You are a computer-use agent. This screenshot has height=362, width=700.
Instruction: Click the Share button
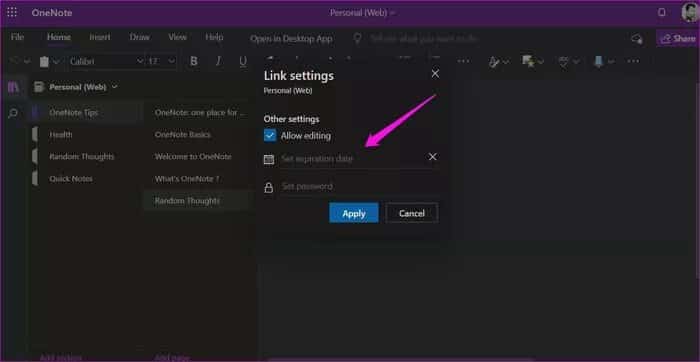coord(679,38)
